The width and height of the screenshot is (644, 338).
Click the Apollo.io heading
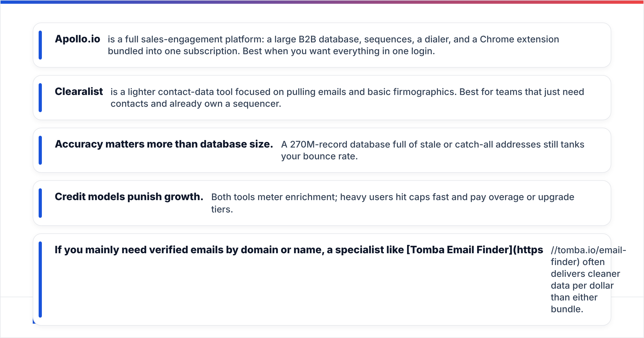[x=77, y=39]
